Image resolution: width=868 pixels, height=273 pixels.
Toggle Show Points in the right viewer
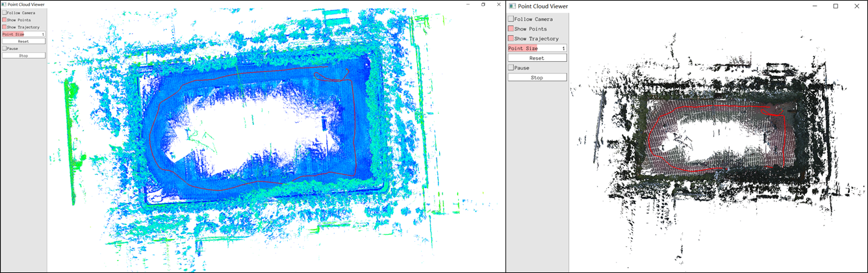click(x=511, y=29)
